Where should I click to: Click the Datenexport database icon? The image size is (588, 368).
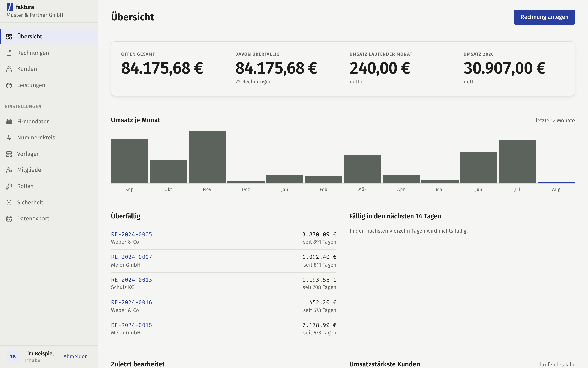pyautogui.click(x=9, y=219)
